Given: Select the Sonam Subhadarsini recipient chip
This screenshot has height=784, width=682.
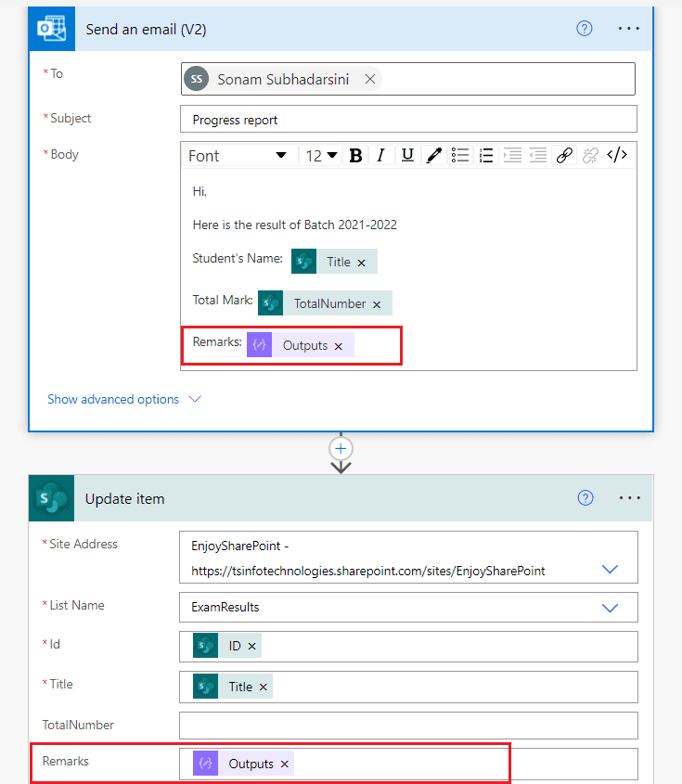Looking at the screenshot, I should 282,79.
